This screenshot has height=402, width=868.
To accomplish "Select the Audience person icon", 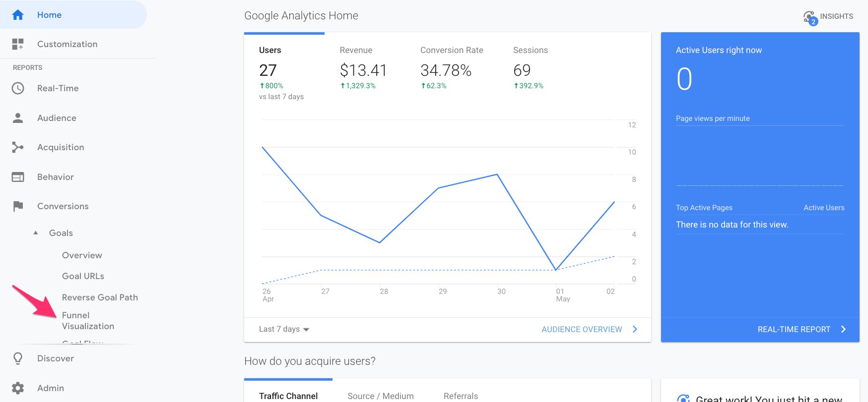I will pyautogui.click(x=18, y=118).
